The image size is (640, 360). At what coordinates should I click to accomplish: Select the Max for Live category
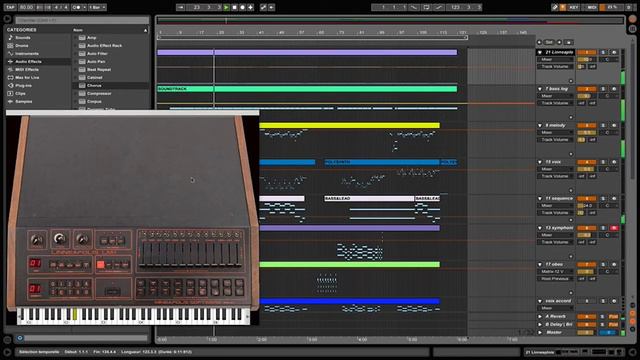[x=27, y=78]
